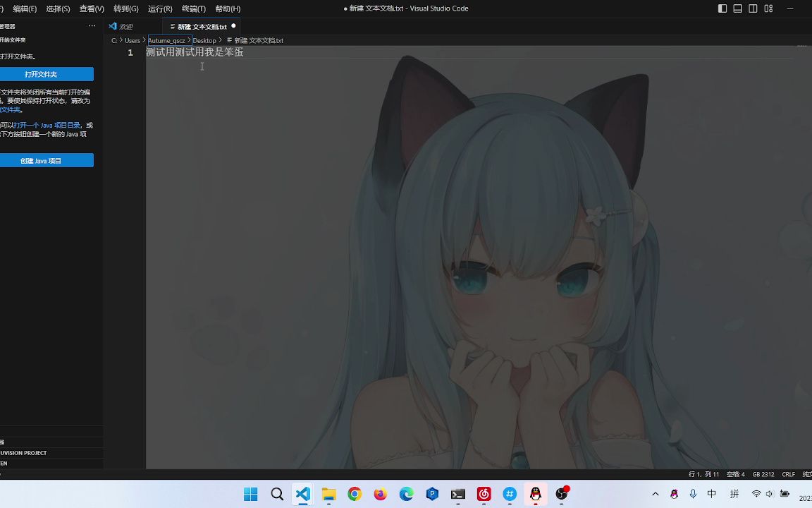Click Visual Studio Code taskbar icon
812x508 pixels.
click(x=303, y=494)
